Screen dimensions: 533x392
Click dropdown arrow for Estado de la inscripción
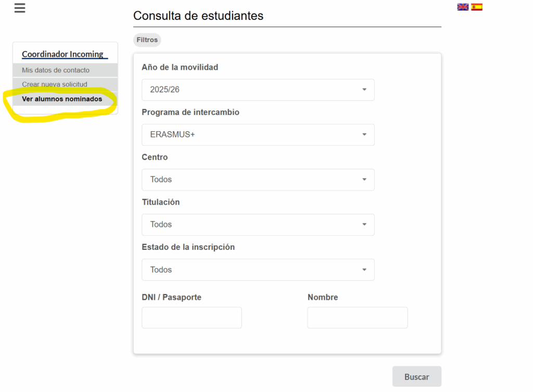tap(364, 270)
